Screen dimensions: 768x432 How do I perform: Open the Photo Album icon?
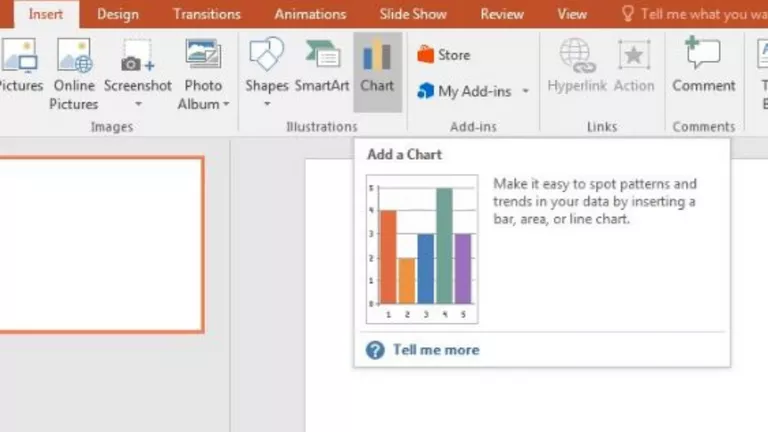203,54
